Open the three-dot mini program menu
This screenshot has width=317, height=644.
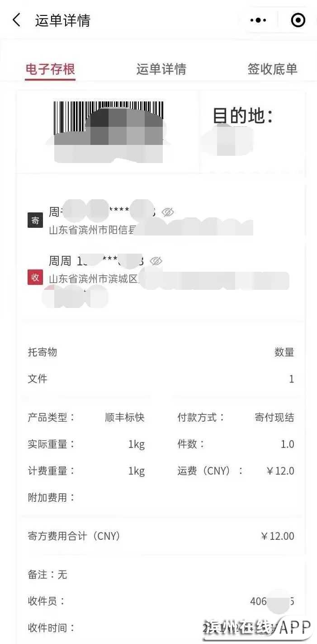coord(258,20)
